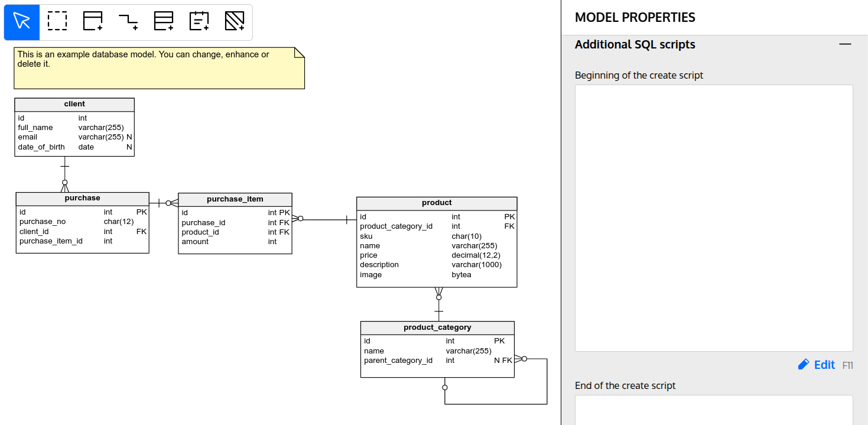Select the purchase_item table header
The image size is (868, 425).
point(235,199)
